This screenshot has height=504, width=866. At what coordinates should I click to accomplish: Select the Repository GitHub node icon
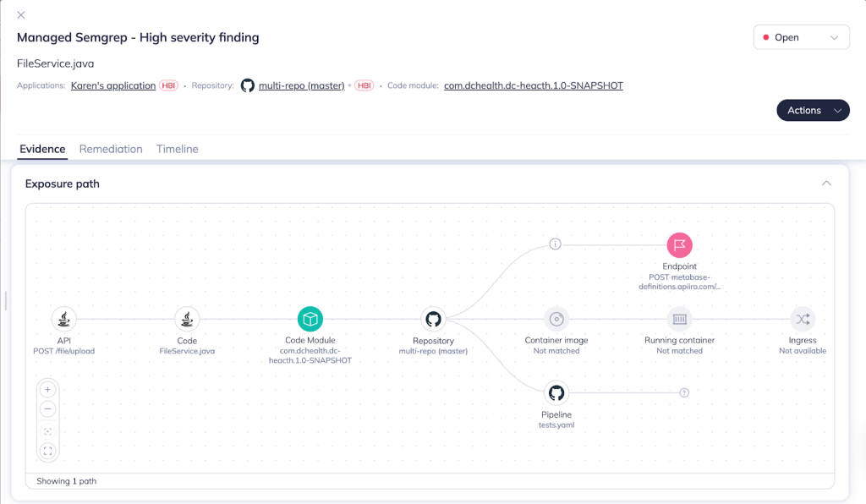point(433,319)
